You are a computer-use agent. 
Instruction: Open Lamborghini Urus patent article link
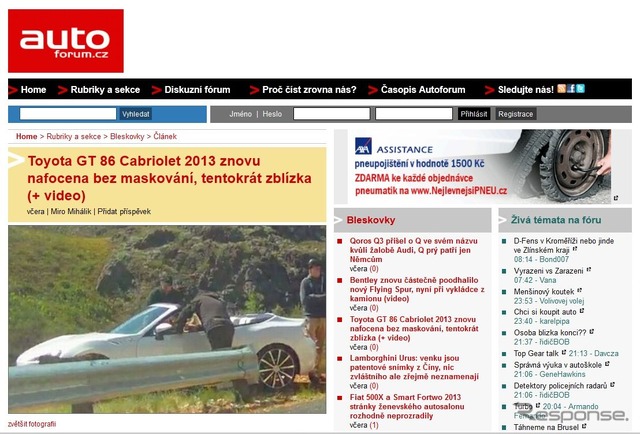tap(414, 367)
